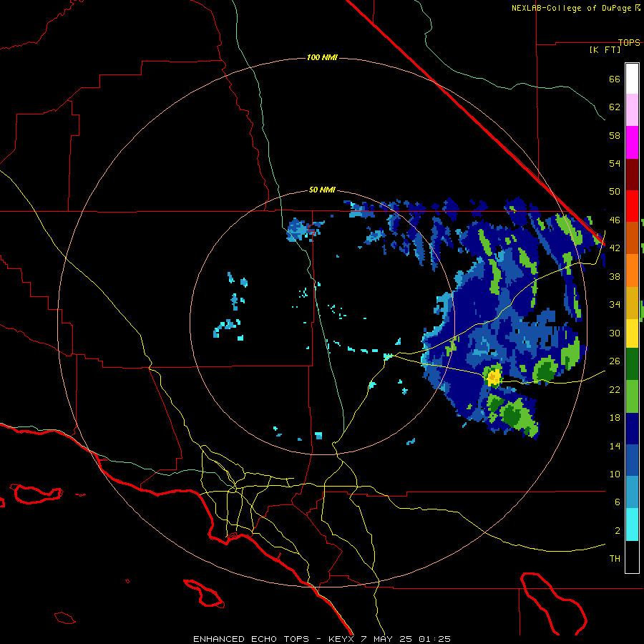Click the '22' legend label
Viewport: 644px width, 644px height.
tap(615, 389)
